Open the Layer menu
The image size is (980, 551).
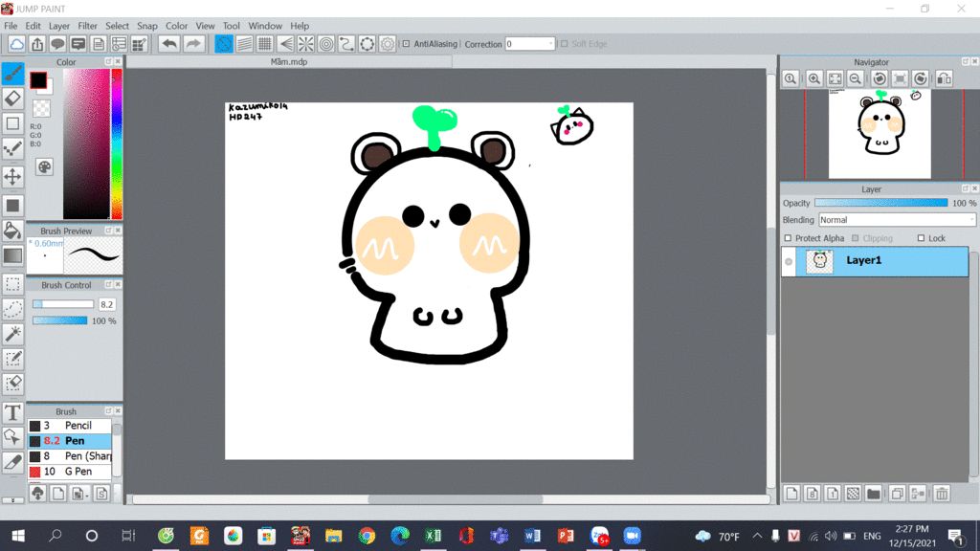58,26
